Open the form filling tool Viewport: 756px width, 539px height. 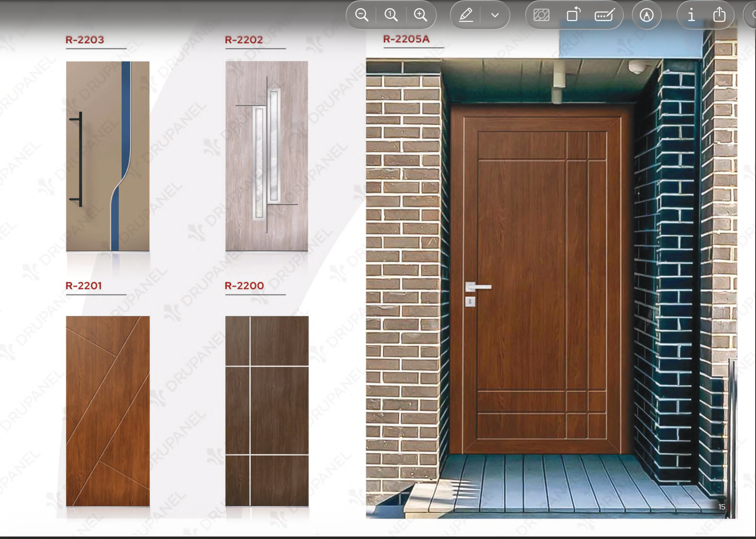[x=604, y=15]
